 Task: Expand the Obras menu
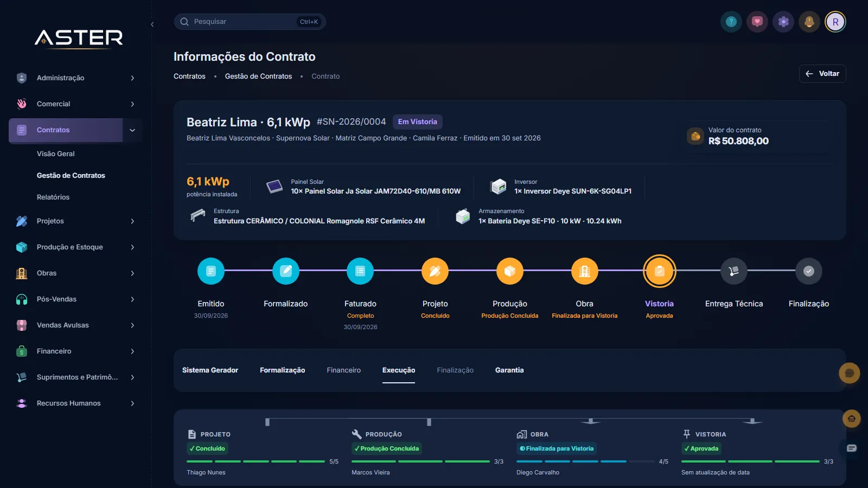[75, 273]
